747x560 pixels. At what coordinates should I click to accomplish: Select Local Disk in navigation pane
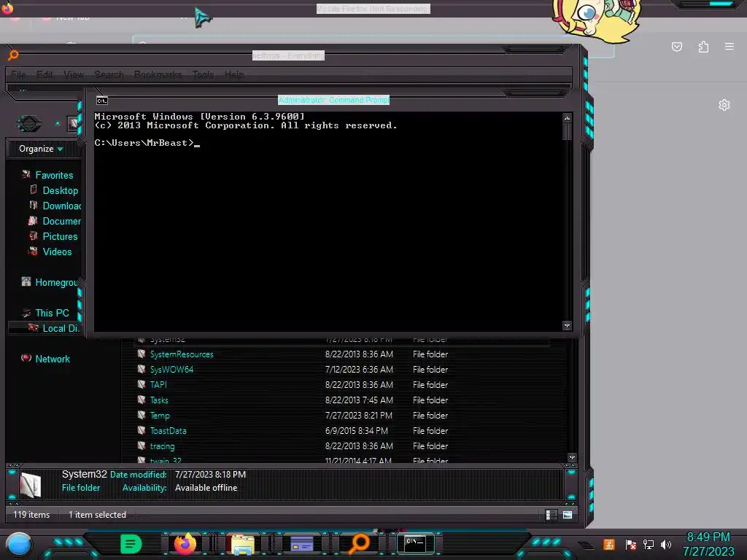pos(61,328)
